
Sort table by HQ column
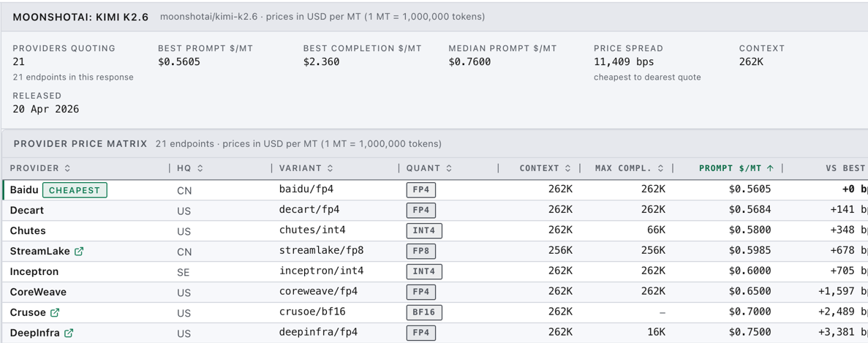click(x=190, y=168)
